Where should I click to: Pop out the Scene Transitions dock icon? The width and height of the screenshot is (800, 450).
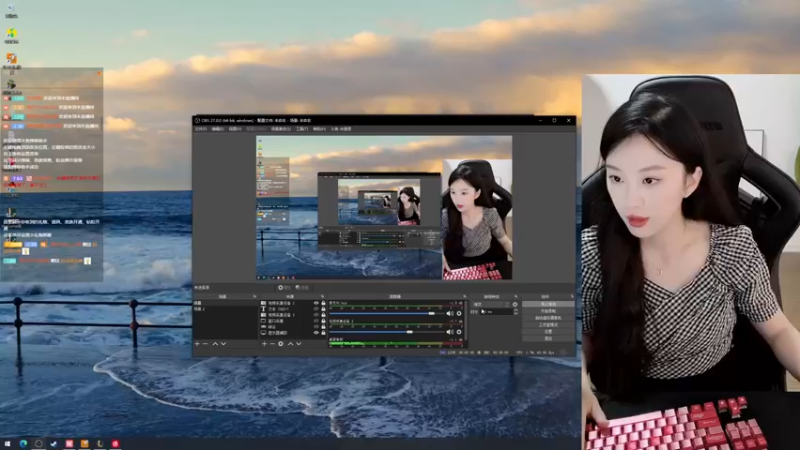coord(516,296)
